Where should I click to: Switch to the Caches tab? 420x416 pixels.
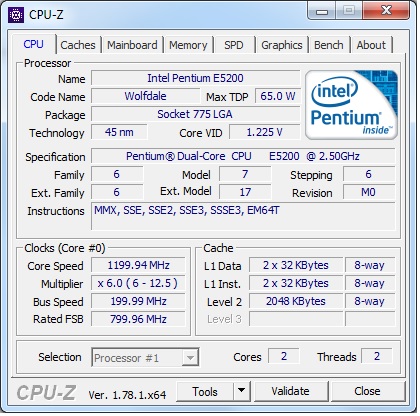click(x=78, y=45)
